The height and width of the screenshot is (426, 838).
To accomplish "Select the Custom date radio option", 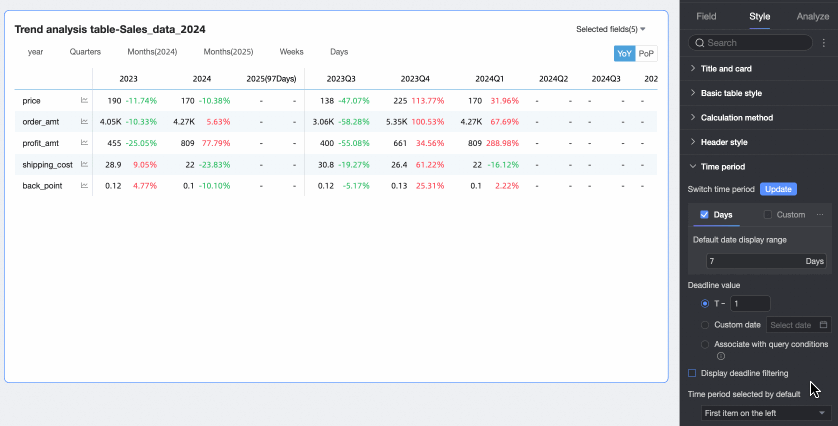I will coord(706,325).
